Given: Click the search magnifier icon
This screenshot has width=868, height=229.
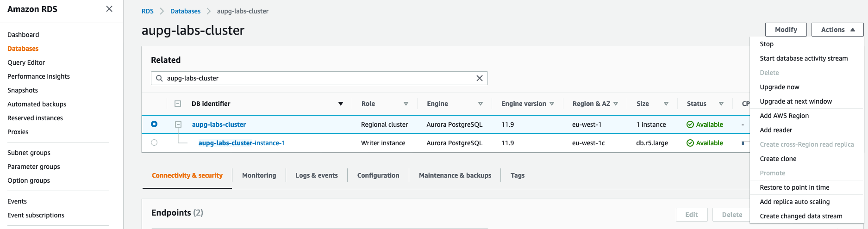Looking at the screenshot, I should click(x=159, y=78).
